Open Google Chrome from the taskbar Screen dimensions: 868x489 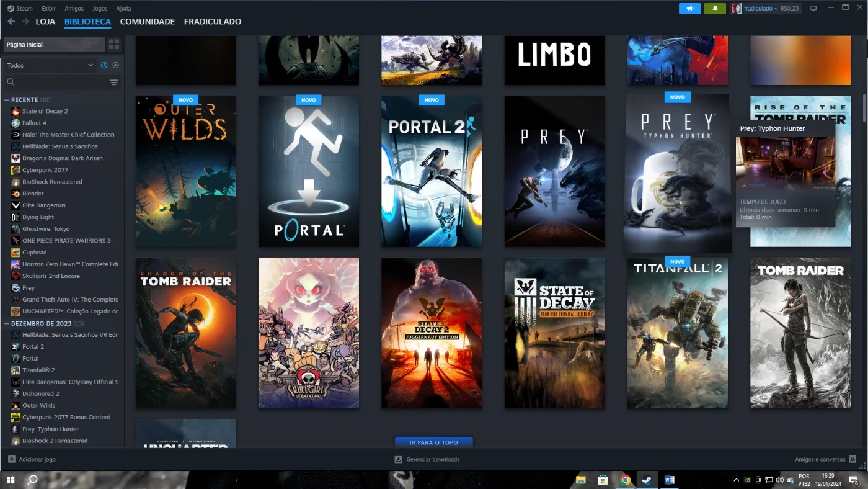click(625, 480)
